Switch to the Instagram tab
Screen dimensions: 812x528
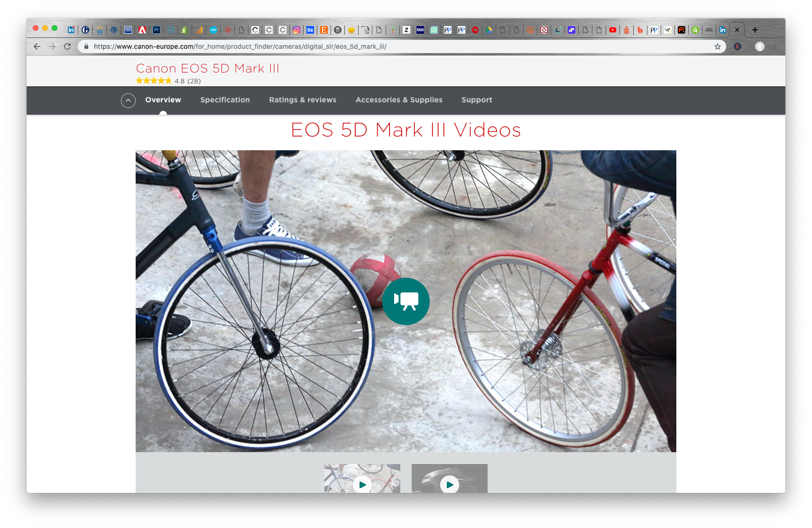(296, 30)
